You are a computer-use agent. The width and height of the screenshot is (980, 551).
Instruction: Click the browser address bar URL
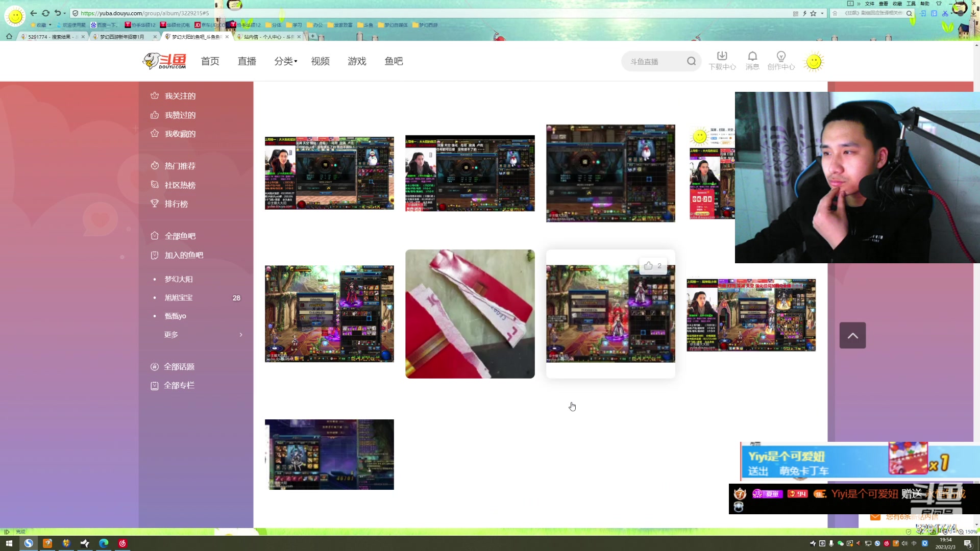tap(144, 13)
